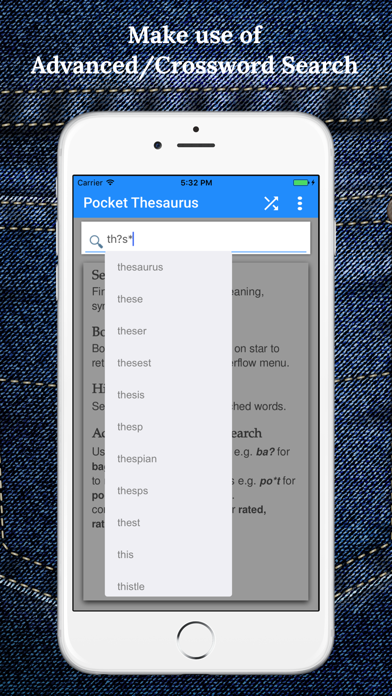Tap the 'thest' suggestion

pyautogui.click(x=168, y=523)
